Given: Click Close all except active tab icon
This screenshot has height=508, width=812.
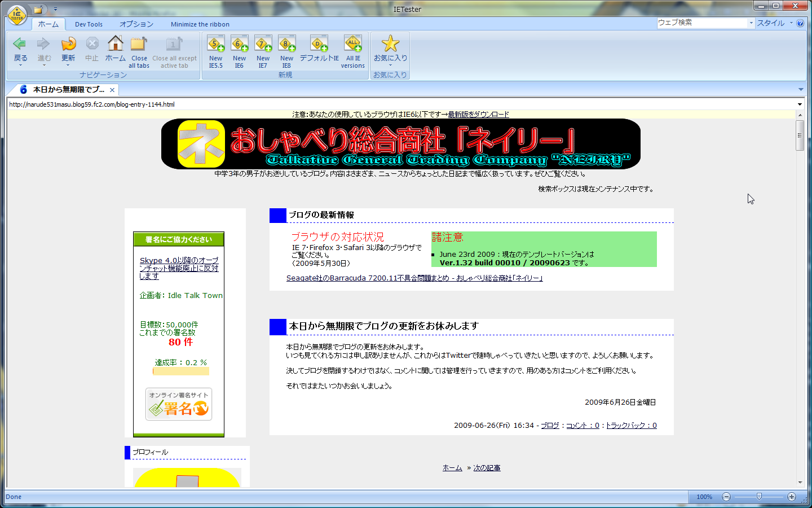Looking at the screenshot, I should pos(174,43).
